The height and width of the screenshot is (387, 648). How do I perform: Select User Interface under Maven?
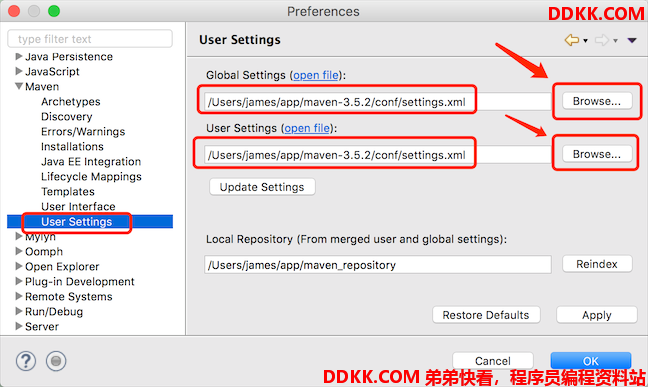coord(78,206)
